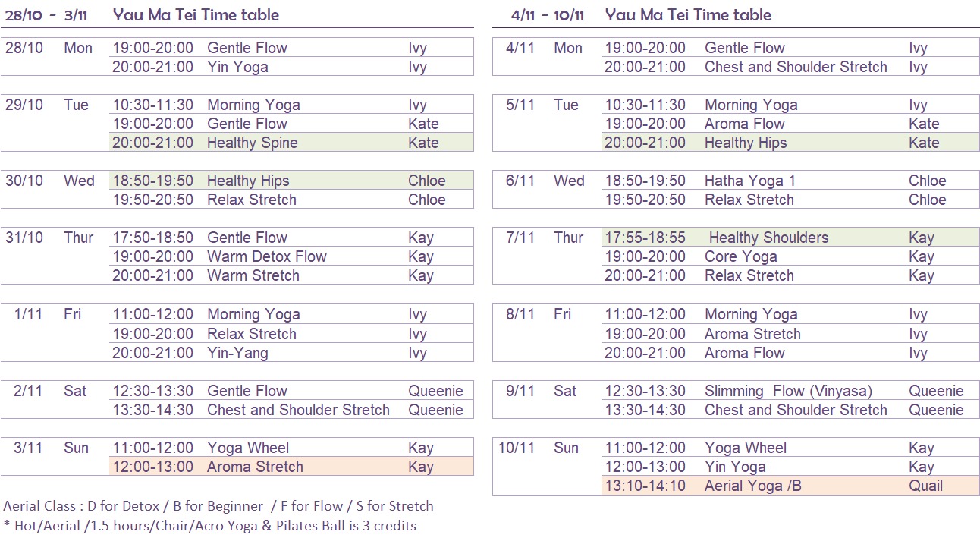Image resolution: width=980 pixels, height=535 pixels.
Task: Select Queenie's 12:30-13:30 Gentle Flow on 2/11
Action: tap(292, 391)
